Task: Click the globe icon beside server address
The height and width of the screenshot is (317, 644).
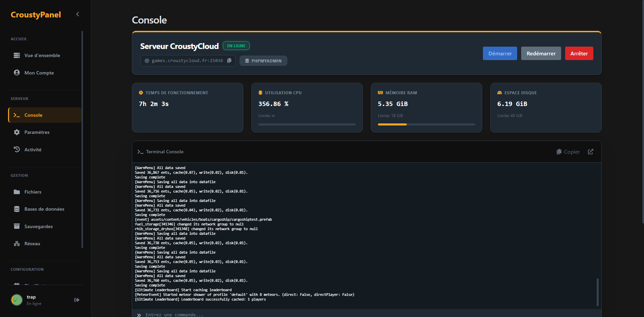Action: [147, 61]
